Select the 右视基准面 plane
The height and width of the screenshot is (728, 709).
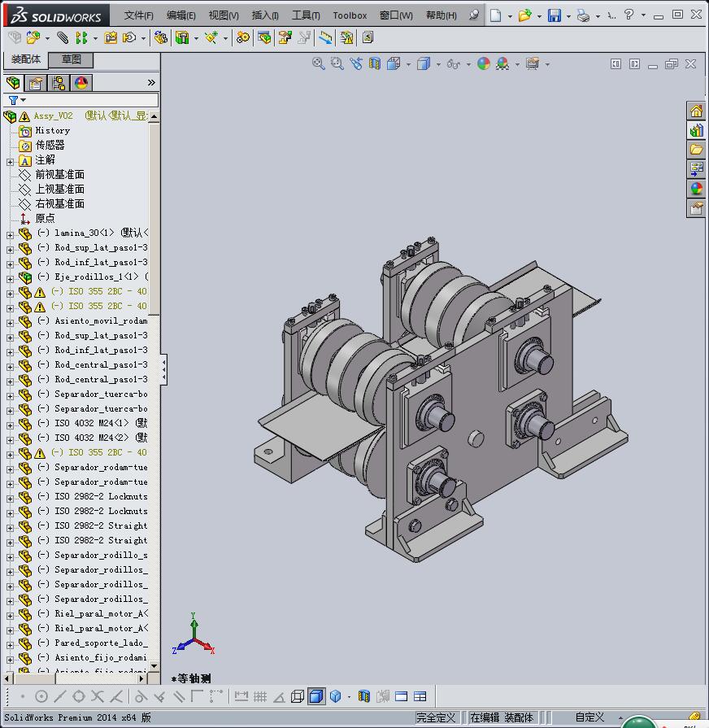click(59, 204)
